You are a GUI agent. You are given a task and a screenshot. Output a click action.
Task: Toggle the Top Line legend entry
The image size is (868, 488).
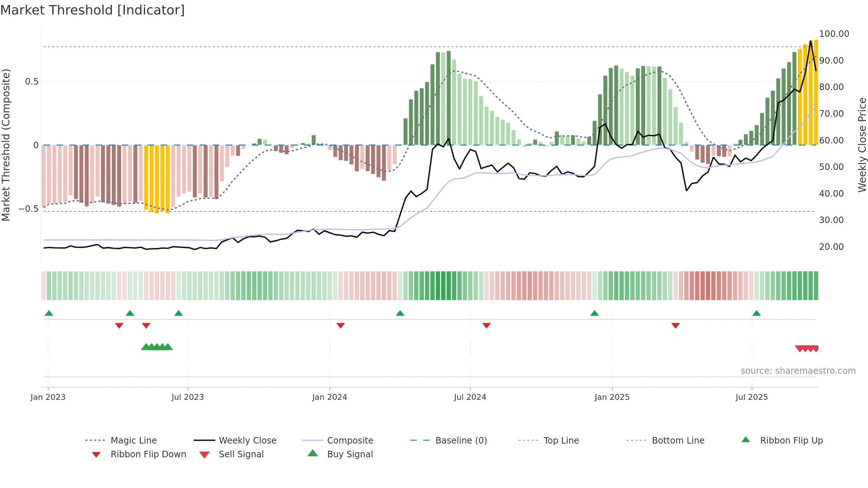pyautogui.click(x=548, y=440)
